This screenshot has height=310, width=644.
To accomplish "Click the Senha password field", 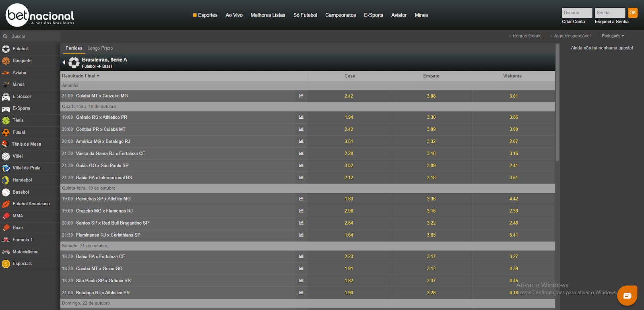I will [x=610, y=12].
